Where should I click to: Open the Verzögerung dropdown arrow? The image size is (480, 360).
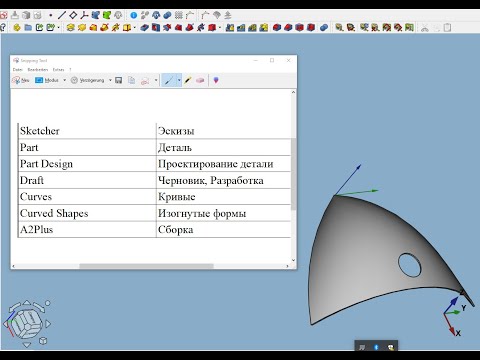[110, 80]
